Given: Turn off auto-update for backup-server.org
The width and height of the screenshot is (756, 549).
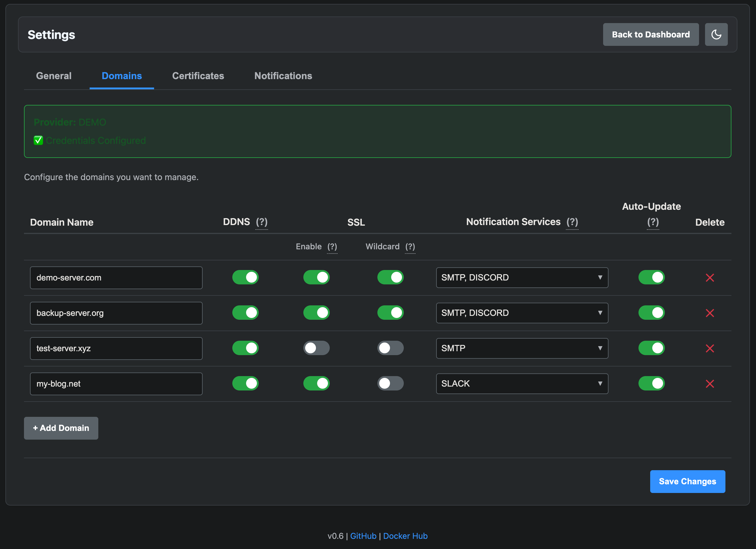Looking at the screenshot, I should coord(651,313).
